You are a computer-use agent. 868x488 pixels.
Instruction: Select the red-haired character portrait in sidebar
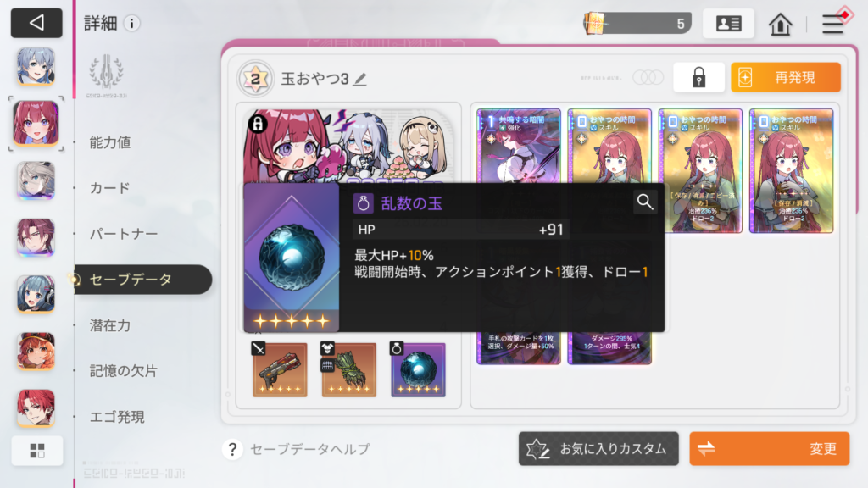[36, 123]
